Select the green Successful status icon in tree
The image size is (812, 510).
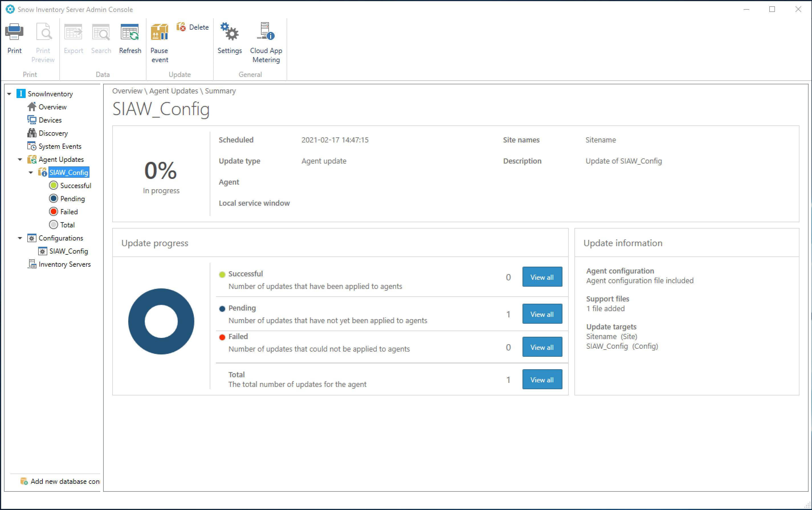53,185
